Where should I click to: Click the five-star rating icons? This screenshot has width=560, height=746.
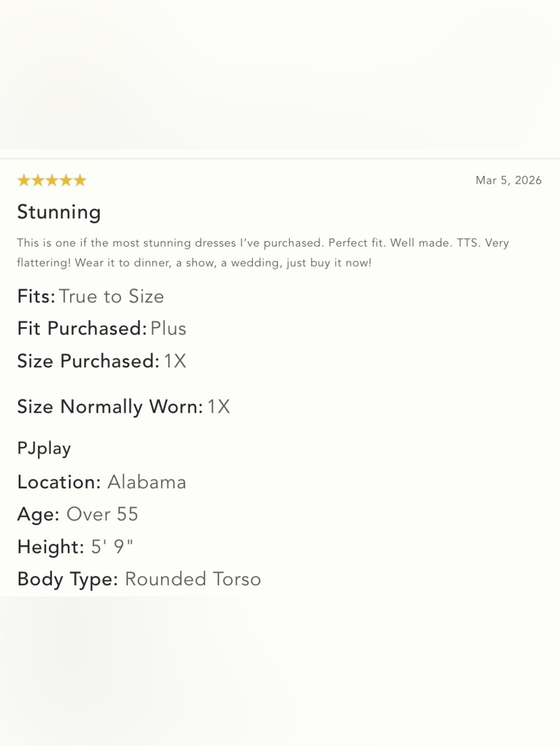coord(52,180)
